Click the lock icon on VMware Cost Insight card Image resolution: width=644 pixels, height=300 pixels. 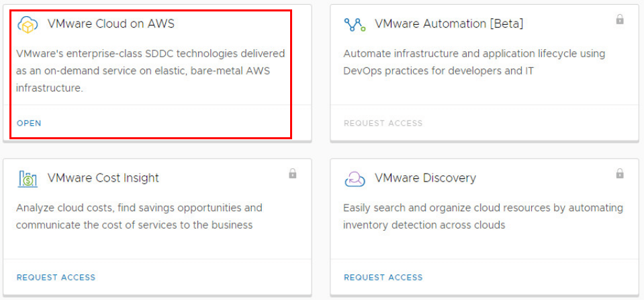tap(292, 174)
